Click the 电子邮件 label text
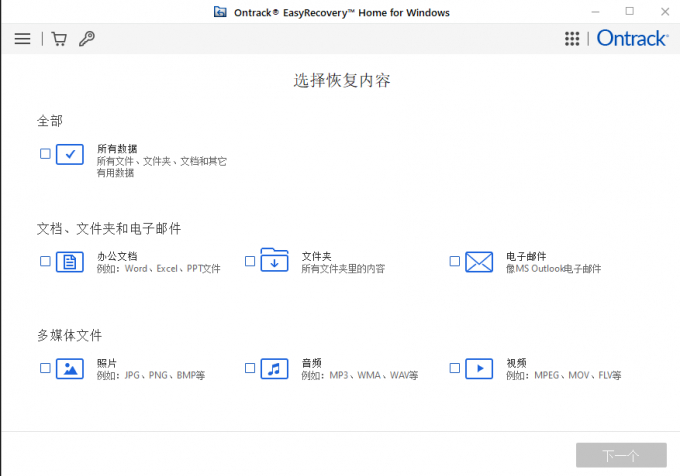Image resolution: width=680 pixels, height=476 pixels. (526, 256)
